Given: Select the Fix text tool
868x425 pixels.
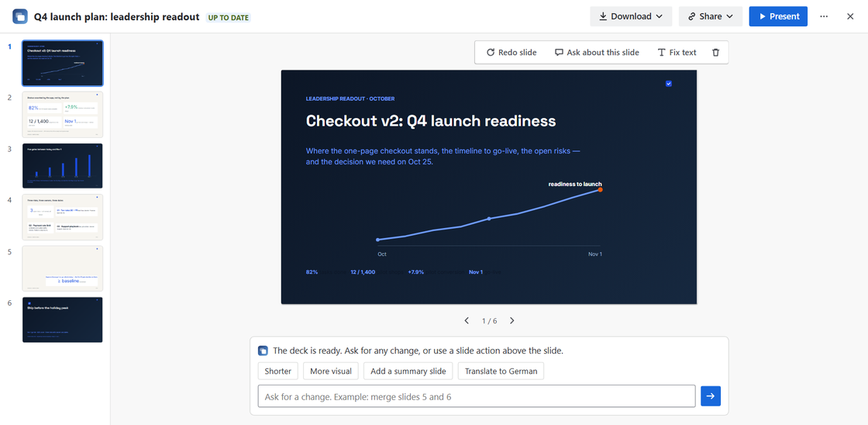Looking at the screenshot, I should tap(677, 53).
